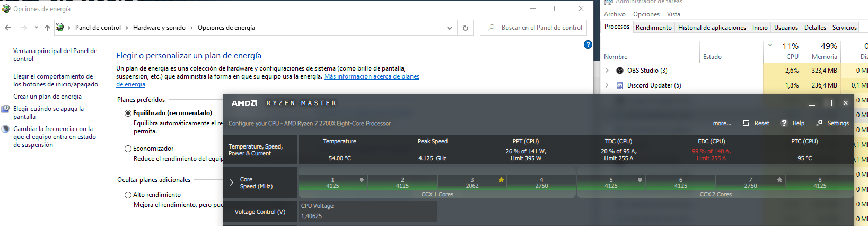
Task: Switch to Inicio tab in Task Manager
Action: (x=760, y=28)
